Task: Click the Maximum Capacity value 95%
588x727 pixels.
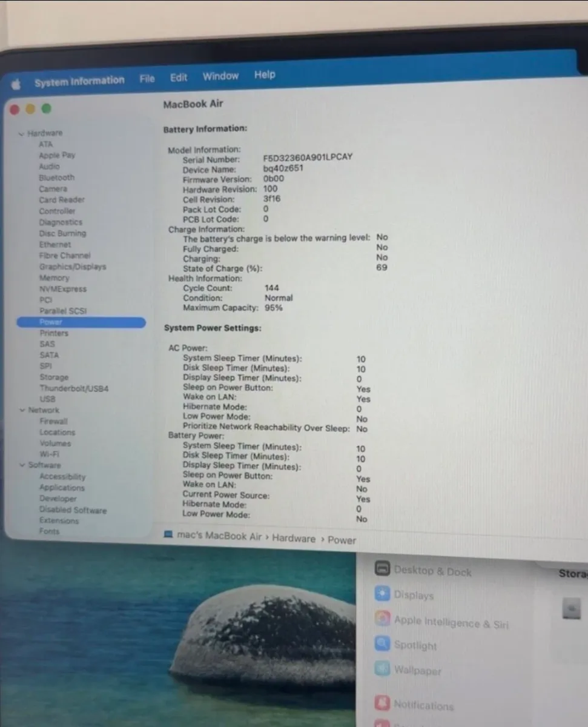Action: click(274, 308)
